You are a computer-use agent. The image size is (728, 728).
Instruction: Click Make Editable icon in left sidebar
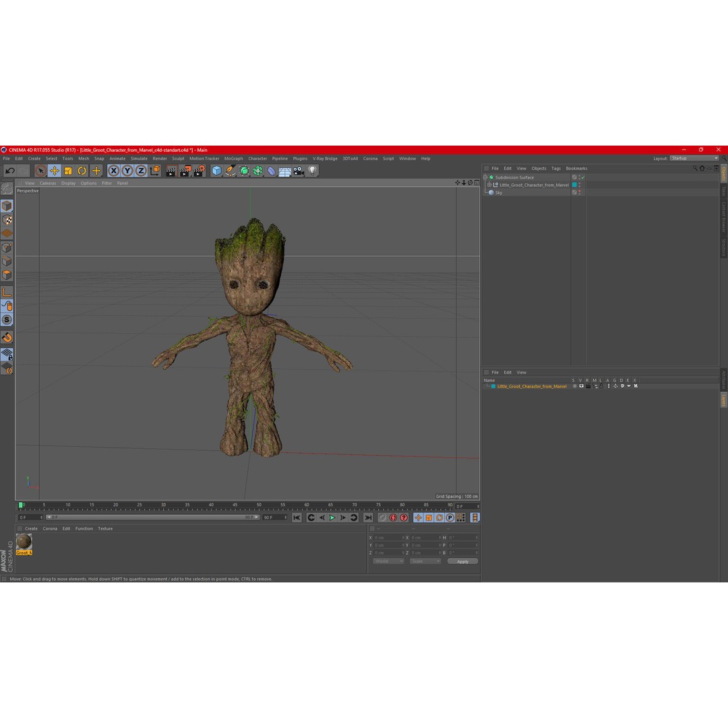7,189
